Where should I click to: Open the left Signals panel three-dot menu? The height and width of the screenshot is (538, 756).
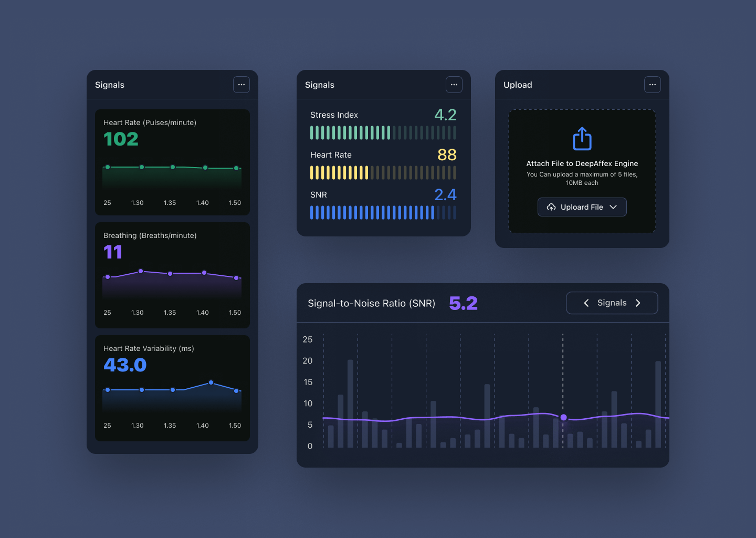click(x=241, y=85)
